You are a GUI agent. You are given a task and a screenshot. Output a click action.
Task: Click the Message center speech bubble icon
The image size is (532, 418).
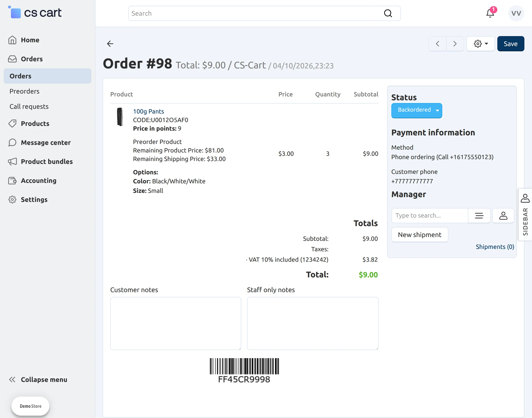point(12,142)
